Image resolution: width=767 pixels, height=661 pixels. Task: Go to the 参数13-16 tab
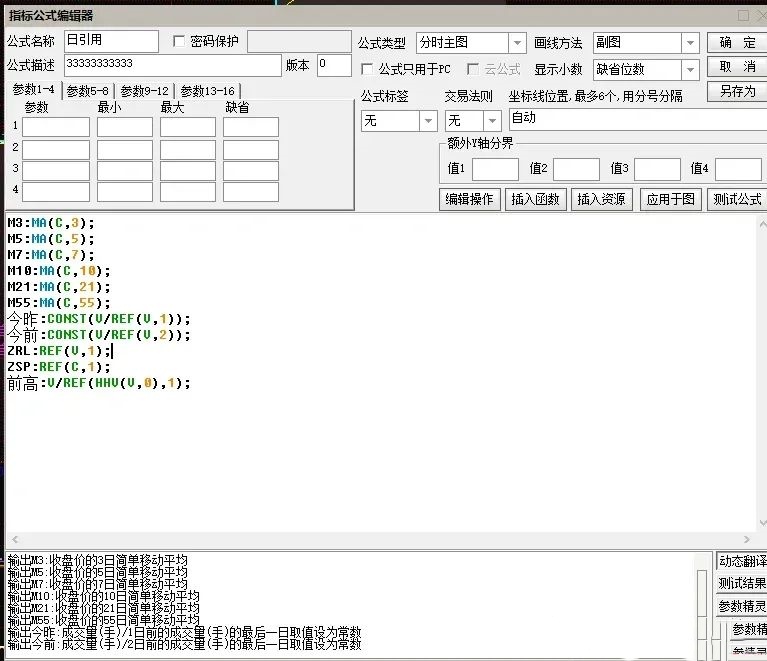[207, 91]
